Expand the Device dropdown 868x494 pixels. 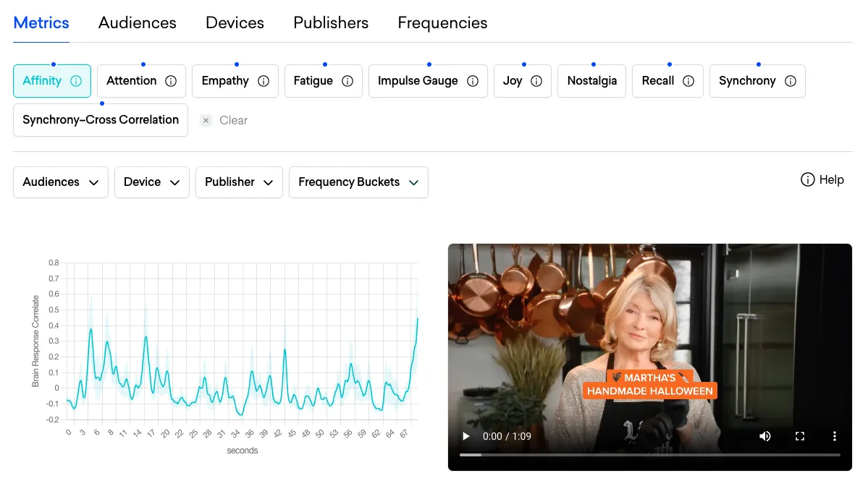click(x=151, y=182)
